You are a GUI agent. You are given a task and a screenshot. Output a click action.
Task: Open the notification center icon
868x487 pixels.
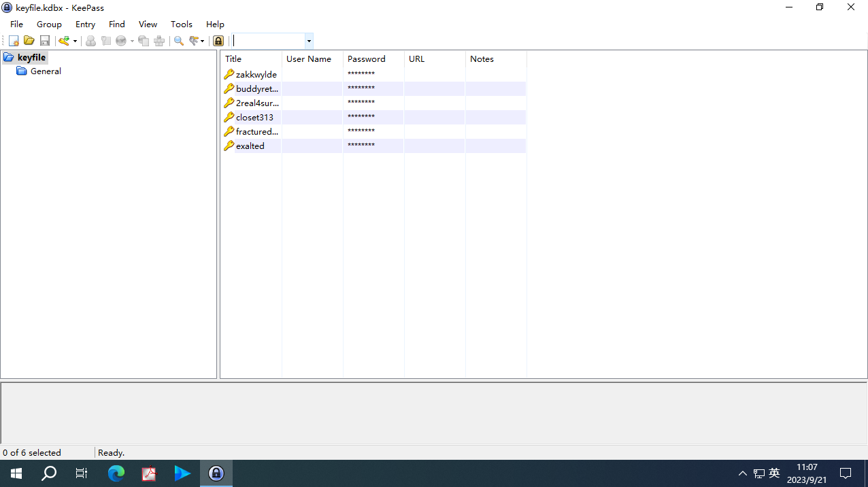coord(846,473)
